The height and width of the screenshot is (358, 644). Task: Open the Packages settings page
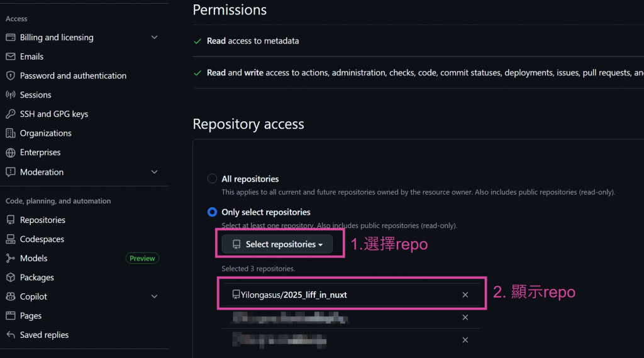(x=37, y=278)
